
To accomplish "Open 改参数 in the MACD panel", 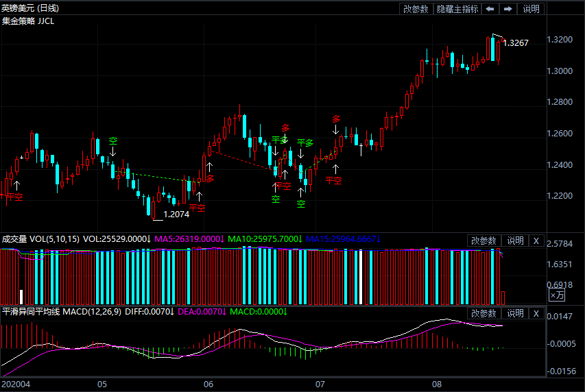I will click(x=483, y=313).
